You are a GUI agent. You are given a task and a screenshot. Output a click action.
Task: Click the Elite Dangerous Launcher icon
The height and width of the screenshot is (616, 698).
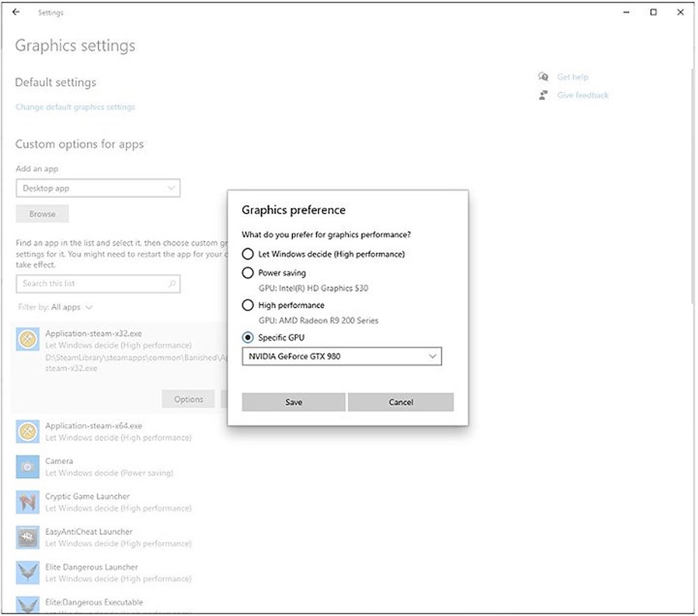[28, 573]
